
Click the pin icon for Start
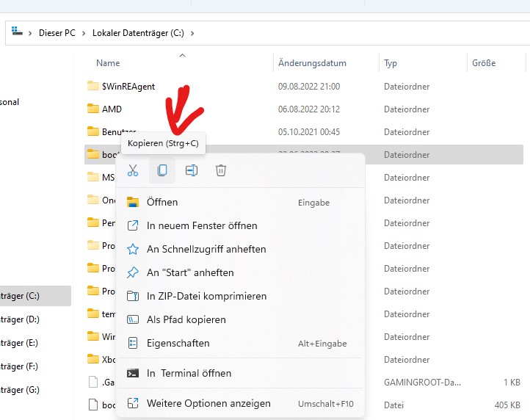tap(133, 272)
